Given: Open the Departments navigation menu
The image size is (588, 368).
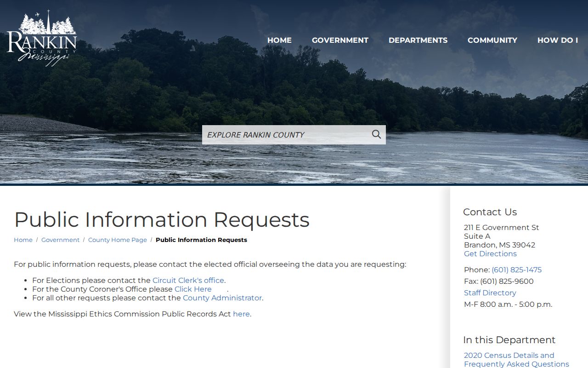Looking at the screenshot, I should click(x=418, y=40).
